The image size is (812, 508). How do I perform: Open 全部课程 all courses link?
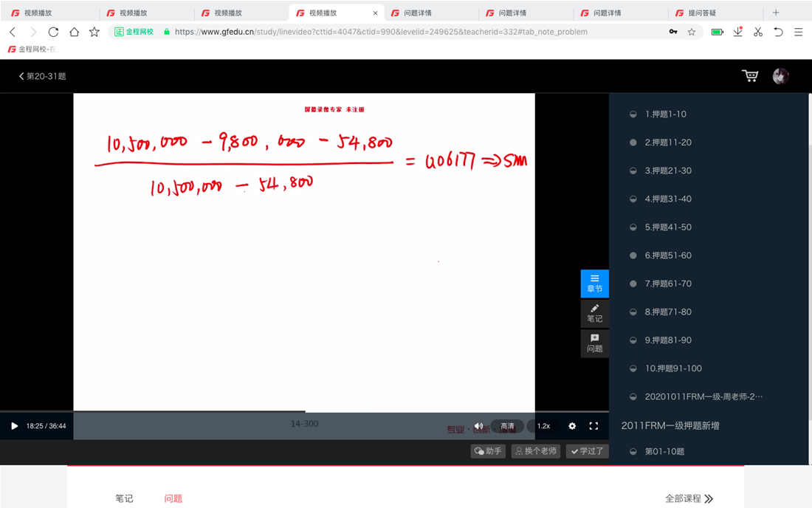[x=689, y=498]
